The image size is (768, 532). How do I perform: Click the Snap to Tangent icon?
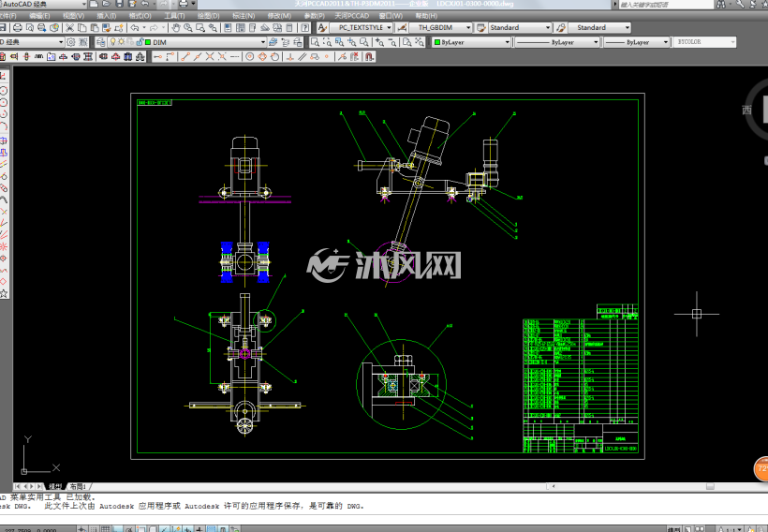(x=274, y=57)
